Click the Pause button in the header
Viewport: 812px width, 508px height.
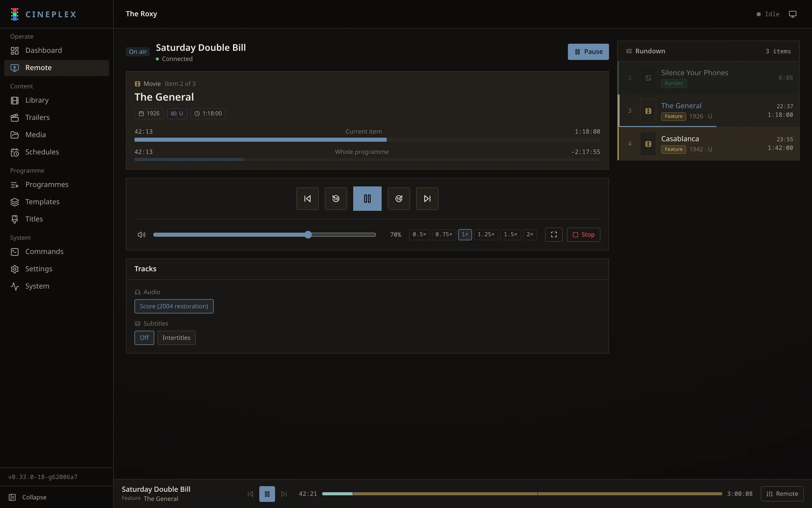588,52
